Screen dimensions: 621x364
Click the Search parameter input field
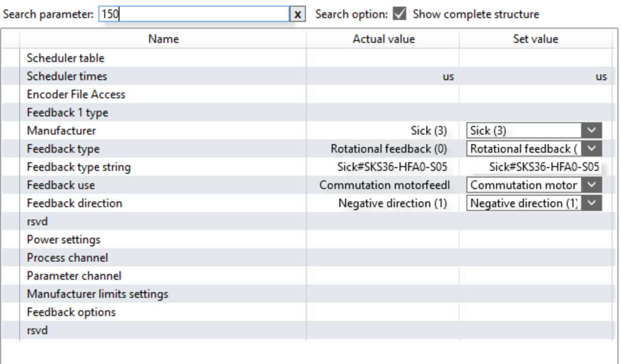coord(194,14)
